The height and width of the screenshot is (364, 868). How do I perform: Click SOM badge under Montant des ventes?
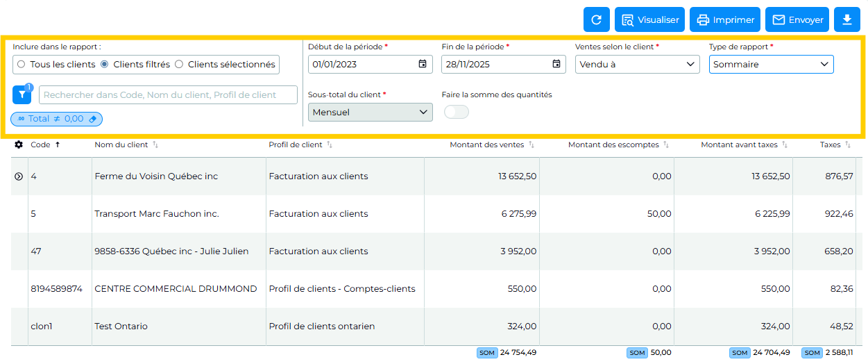tap(487, 353)
